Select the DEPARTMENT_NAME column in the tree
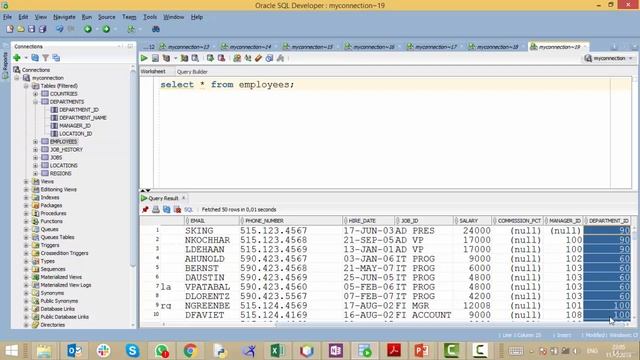 point(83,118)
